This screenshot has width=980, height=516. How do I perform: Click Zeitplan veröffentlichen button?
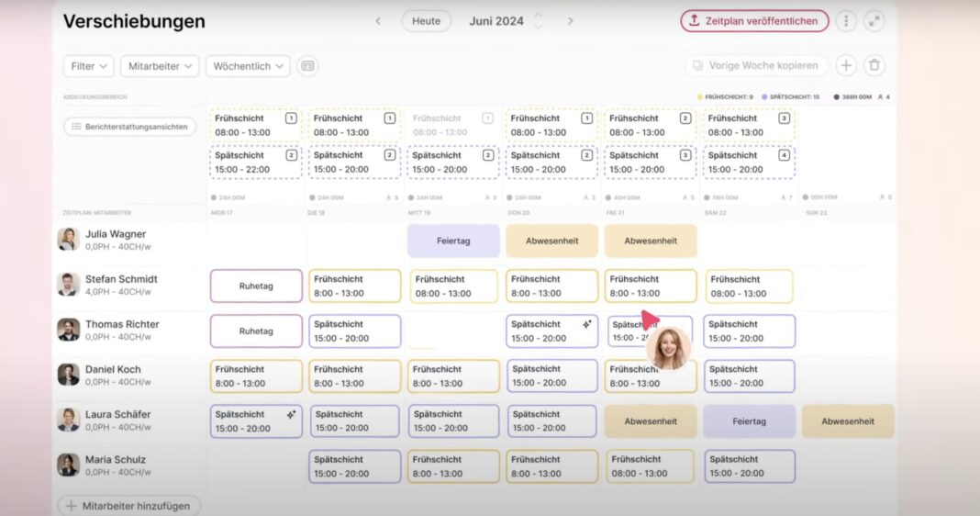click(753, 21)
